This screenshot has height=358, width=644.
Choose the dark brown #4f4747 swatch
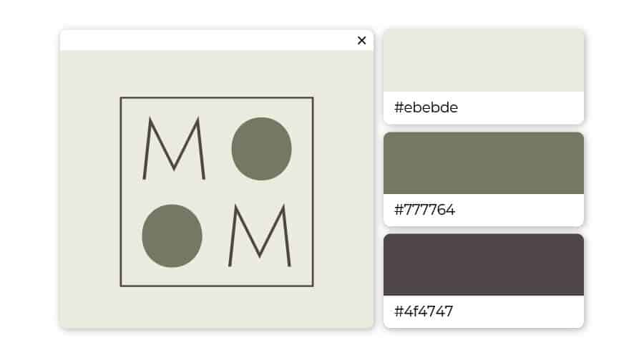pos(484,265)
